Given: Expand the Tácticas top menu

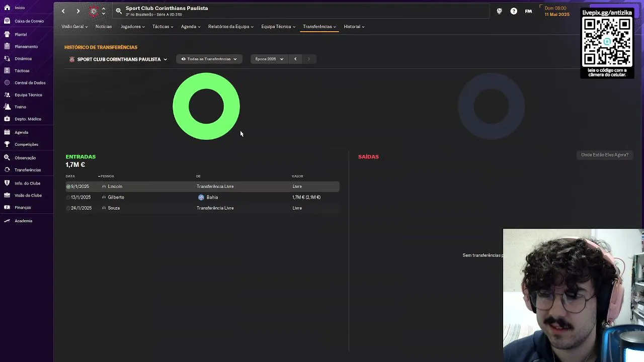Looking at the screenshot, I should tap(163, 27).
